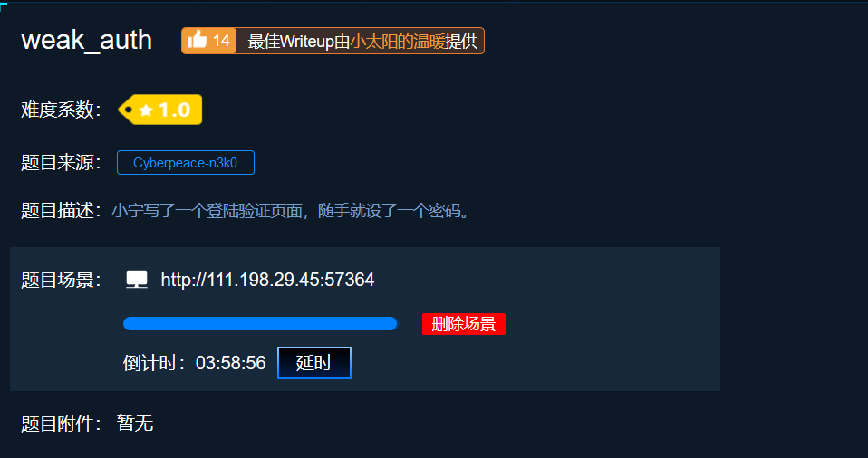This screenshot has width=868, height=458.
Task: Open the Cyberpeace-n3k0 source tag
Action: coord(186,163)
